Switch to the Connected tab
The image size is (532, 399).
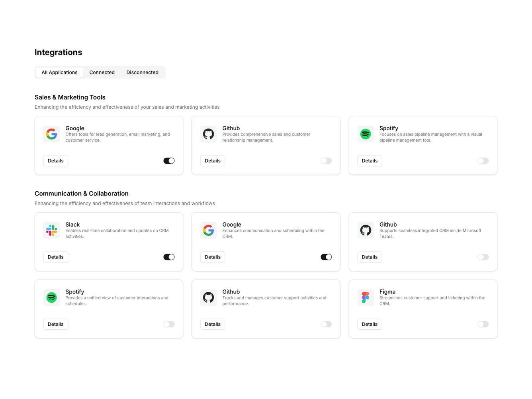click(102, 72)
